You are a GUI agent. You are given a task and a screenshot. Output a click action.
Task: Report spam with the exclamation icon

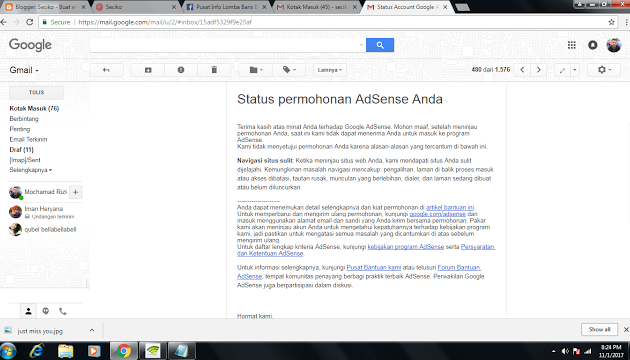point(181,70)
